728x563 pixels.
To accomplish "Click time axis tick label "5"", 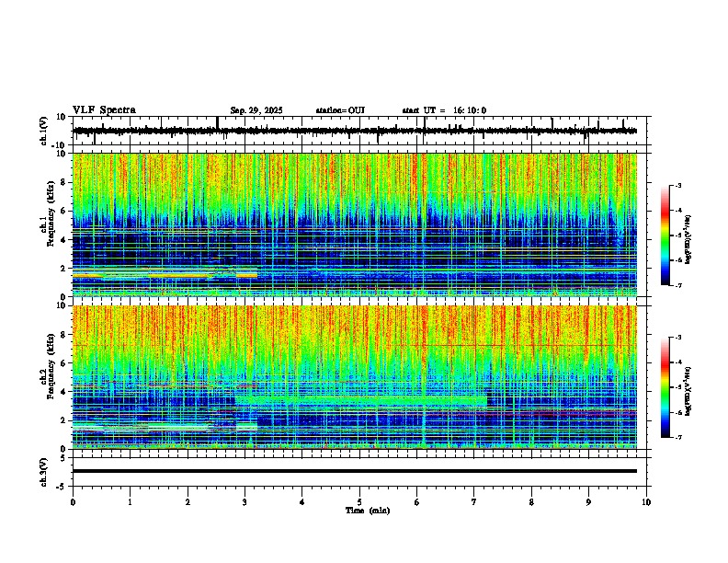I will tap(359, 502).
